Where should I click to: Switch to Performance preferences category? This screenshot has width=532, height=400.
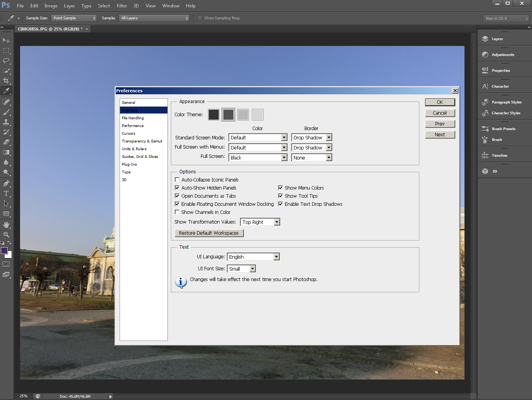point(133,126)
